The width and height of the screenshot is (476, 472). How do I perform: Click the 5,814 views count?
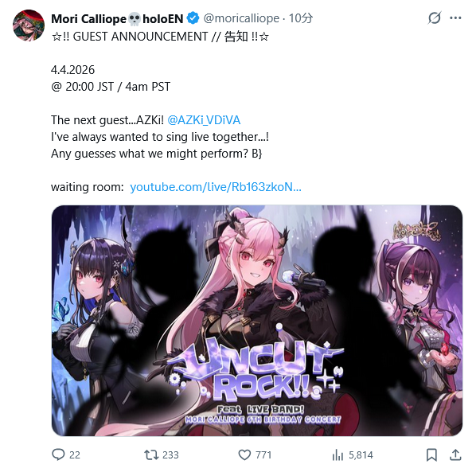(x=361, y=455)
